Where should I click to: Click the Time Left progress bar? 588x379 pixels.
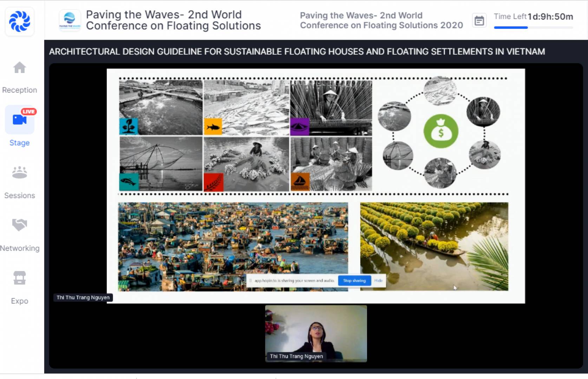tap(533, 27)
